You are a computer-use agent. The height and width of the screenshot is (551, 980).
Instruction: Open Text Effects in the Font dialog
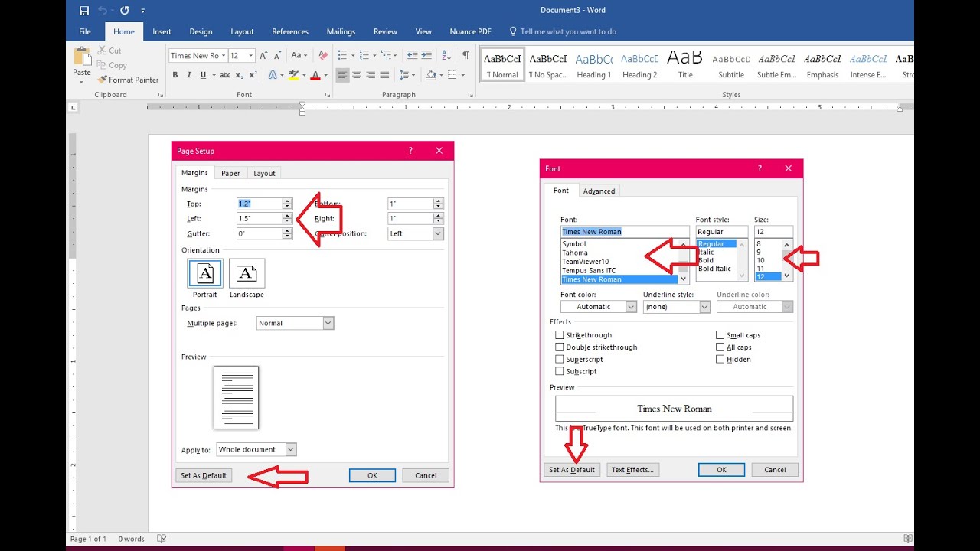click(x=632, y=470)
